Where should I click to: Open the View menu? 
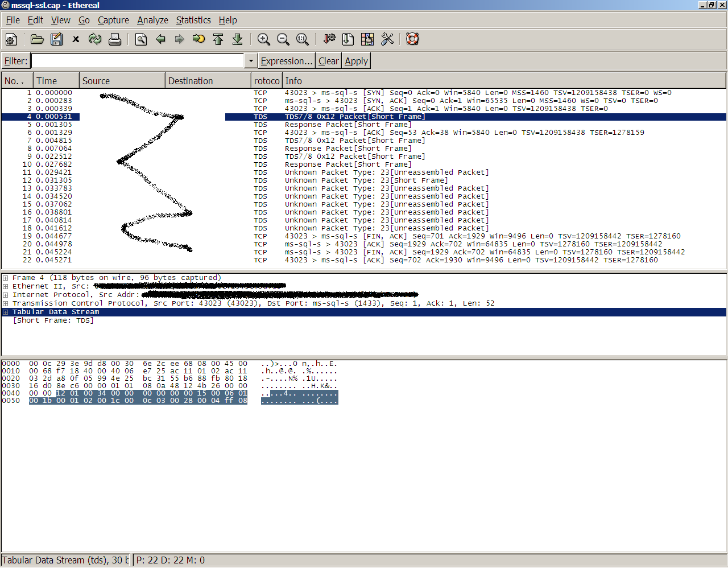tap(61, 20)
